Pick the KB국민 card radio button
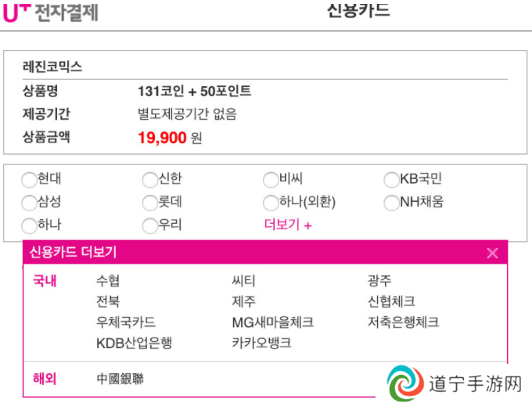Image resolution: width=532 pixels, height=403 pixels. pyautogui.click(x=391, y=179)
